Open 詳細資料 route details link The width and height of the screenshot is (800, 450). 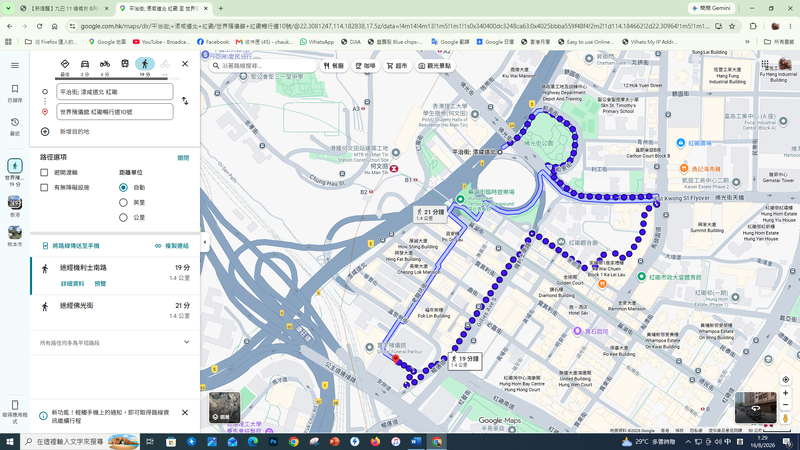pyautogui.click(x=72, y=284)
